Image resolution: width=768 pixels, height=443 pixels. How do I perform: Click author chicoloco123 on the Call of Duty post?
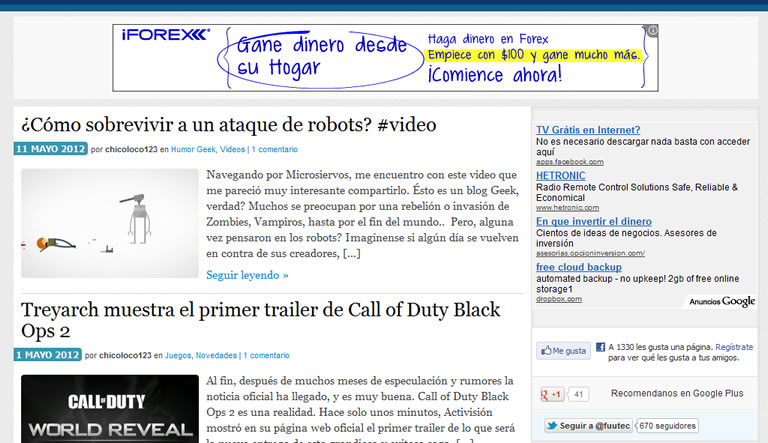125,355
